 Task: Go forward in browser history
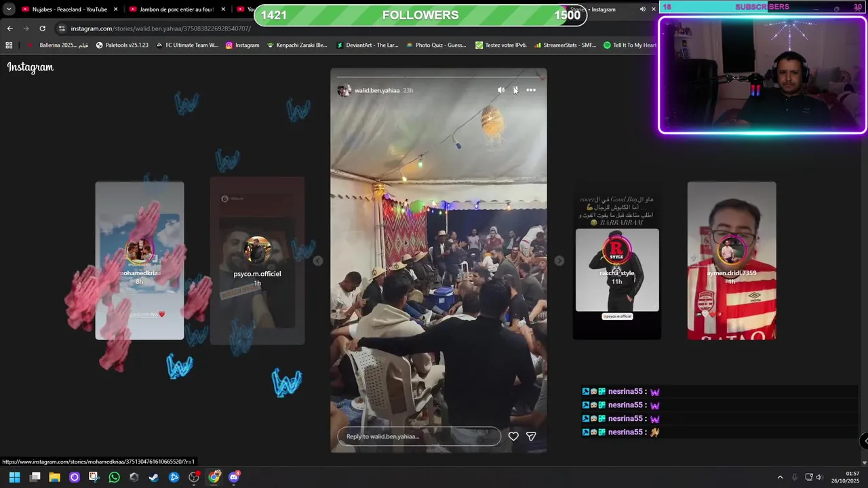tap(26, 28)
